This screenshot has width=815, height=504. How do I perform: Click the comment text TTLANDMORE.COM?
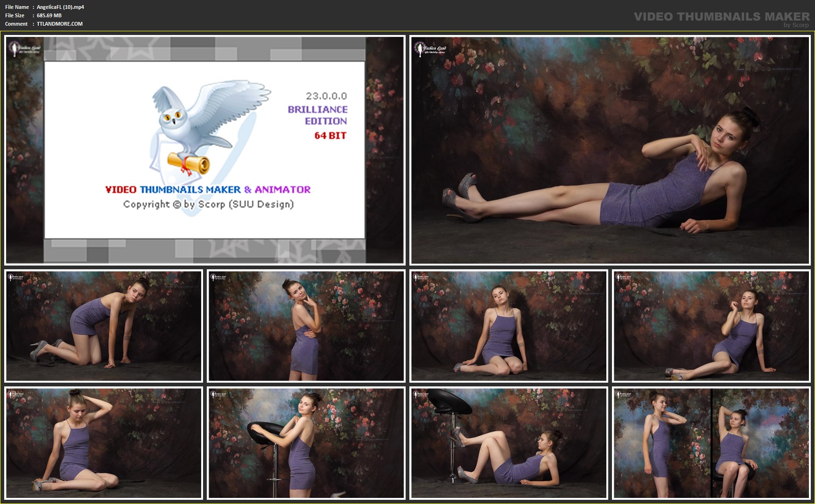coord(60,24)
